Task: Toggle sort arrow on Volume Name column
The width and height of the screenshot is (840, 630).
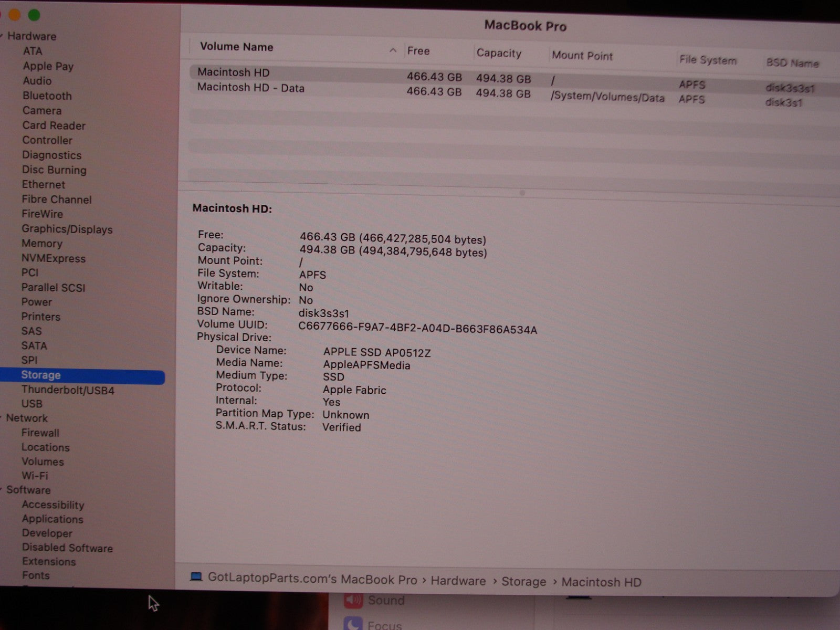Action: [x=393, y=50]
